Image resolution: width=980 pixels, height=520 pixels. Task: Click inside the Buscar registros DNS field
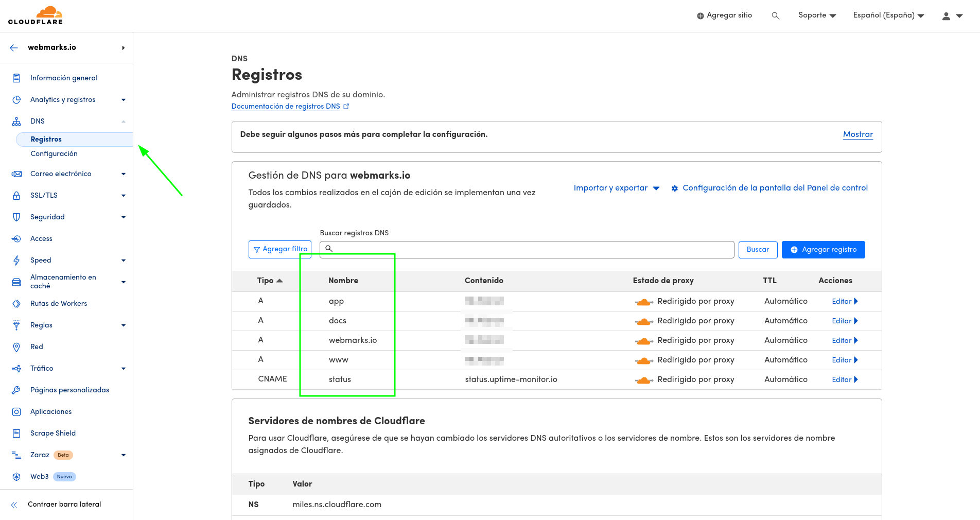click(526, 249)
